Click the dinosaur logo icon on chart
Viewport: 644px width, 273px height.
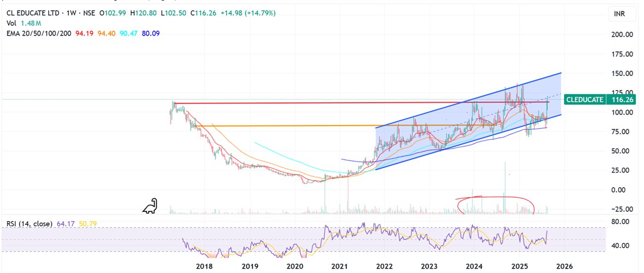pyautogui.click(x=150, y=206)
